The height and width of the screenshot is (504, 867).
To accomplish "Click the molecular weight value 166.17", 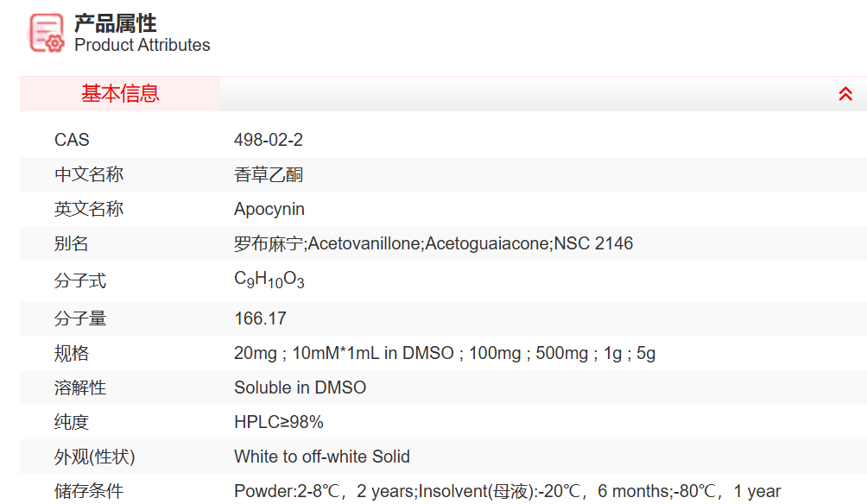I will point(260,318).
